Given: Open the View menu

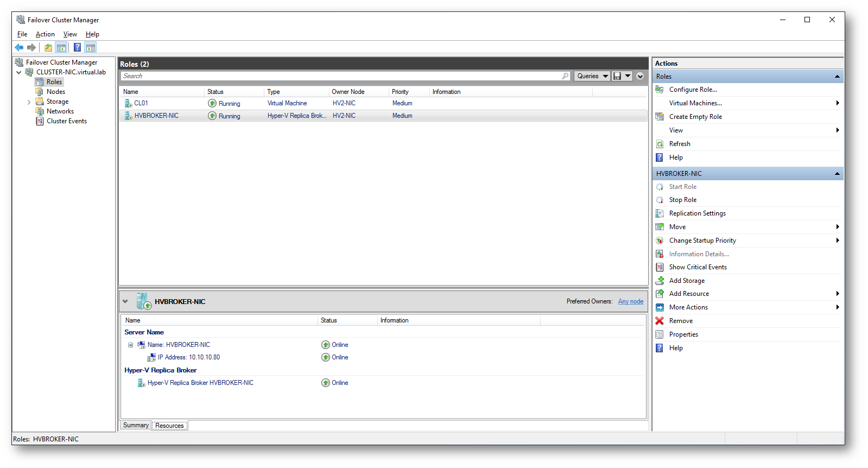Looking at the screenshot, I should click(x=70, y=34).
